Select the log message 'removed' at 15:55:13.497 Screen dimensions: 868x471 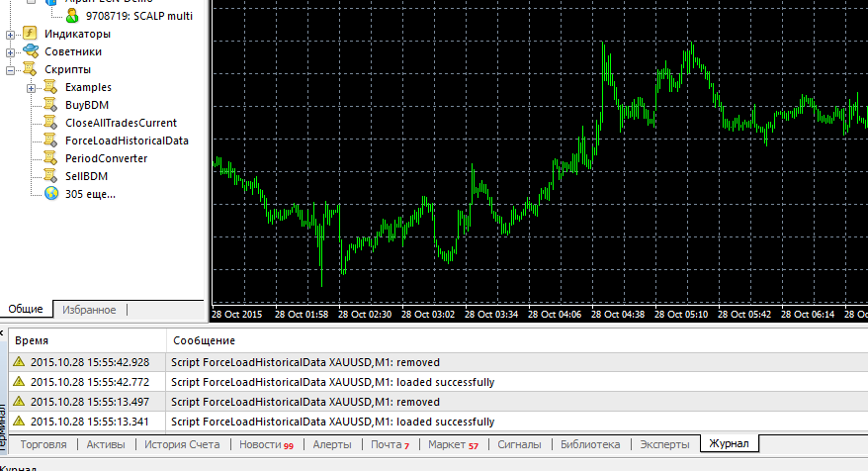coord(305,402)
